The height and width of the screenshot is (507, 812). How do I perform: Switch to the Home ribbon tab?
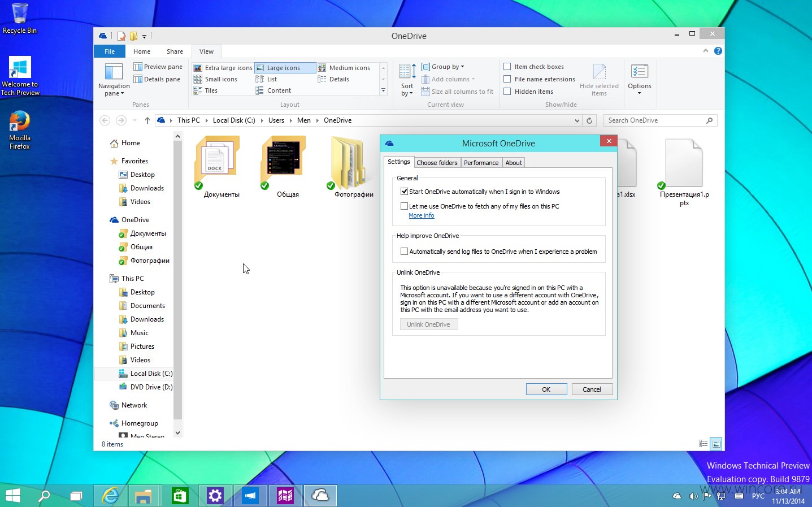tap(142, 51)
